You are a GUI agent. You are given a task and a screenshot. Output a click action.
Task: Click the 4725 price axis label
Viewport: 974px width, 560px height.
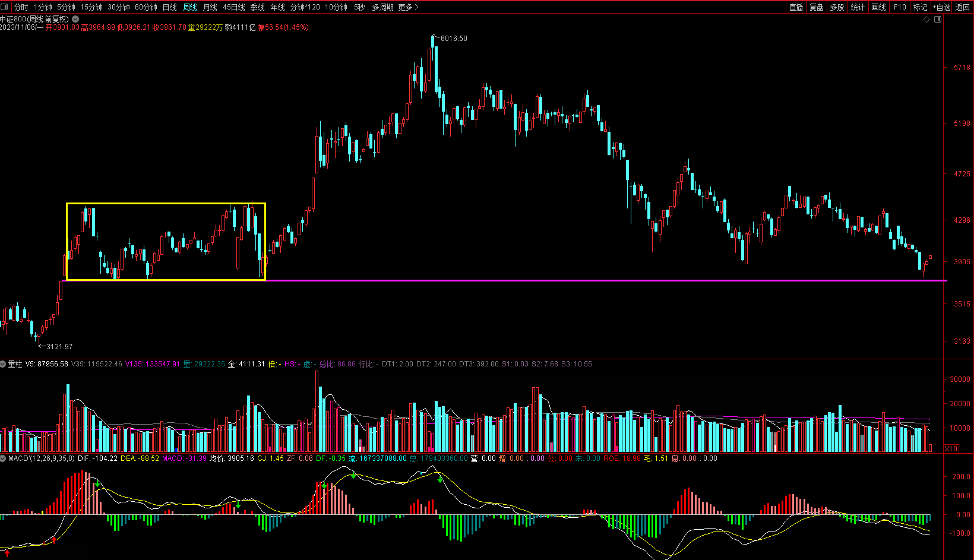coord(962,174)
